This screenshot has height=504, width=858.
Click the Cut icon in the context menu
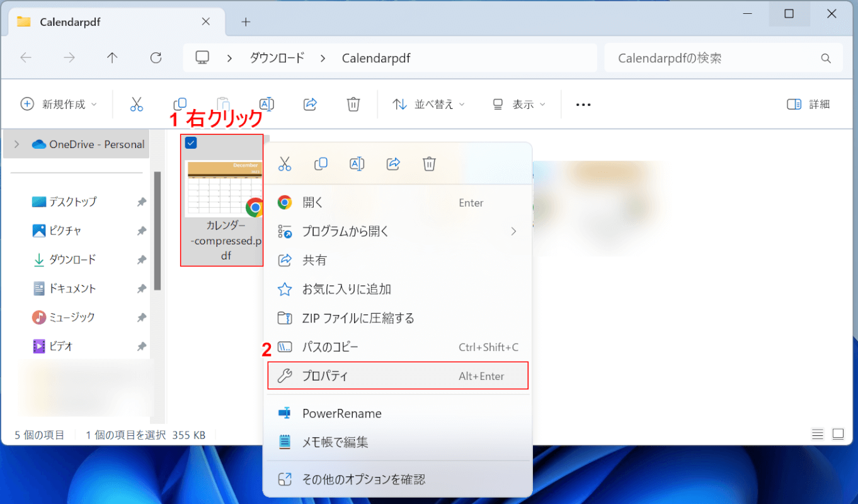(285, 164)
